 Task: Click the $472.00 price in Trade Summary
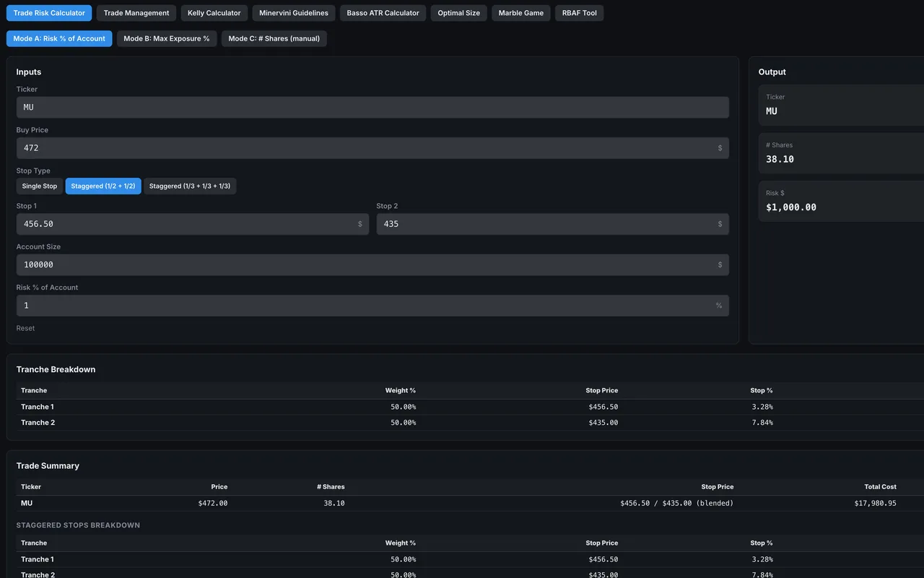tap(213, 503)
